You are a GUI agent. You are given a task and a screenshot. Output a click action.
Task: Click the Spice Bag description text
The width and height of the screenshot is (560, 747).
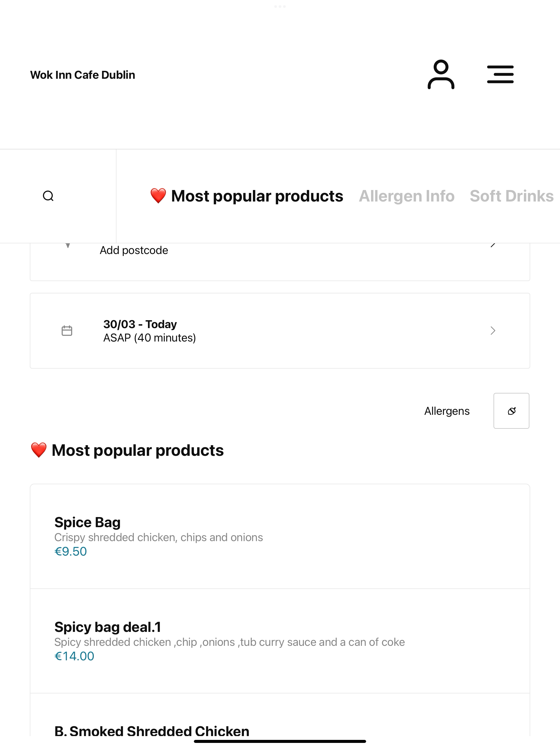(158, 537)
